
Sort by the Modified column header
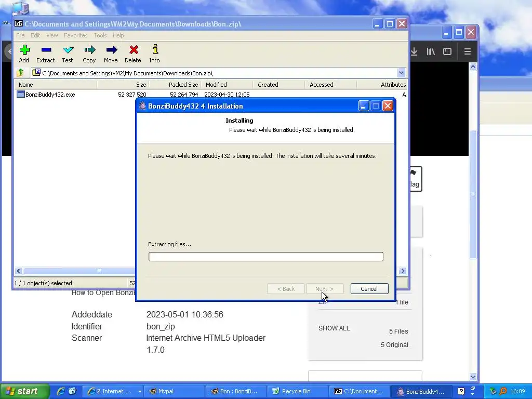tap(227, 85)
